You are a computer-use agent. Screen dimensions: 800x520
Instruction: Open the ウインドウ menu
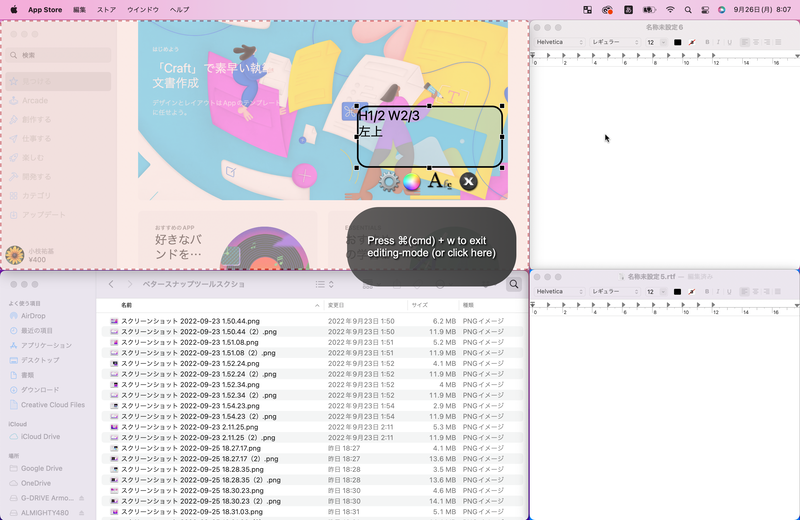tap(143, 10)
